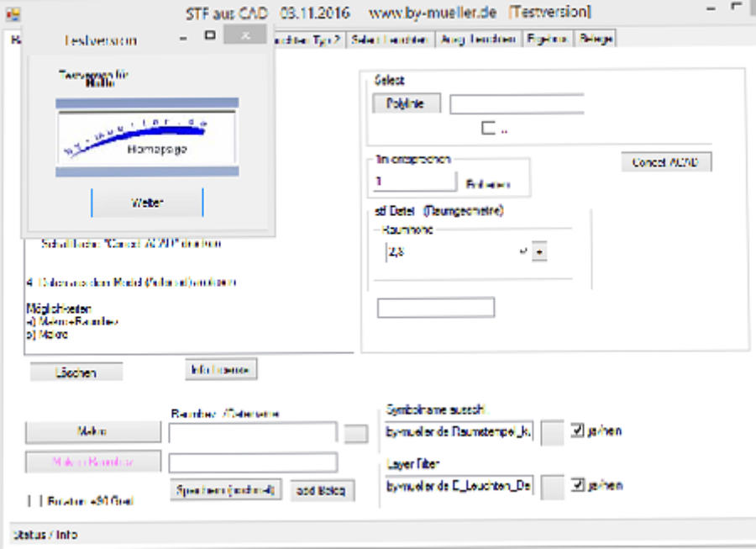The height and width of the screenshot is (549, 756).
Task: Uncheck the Layer Filter ja/nein checkbox
Action: [x=577, y=485]
